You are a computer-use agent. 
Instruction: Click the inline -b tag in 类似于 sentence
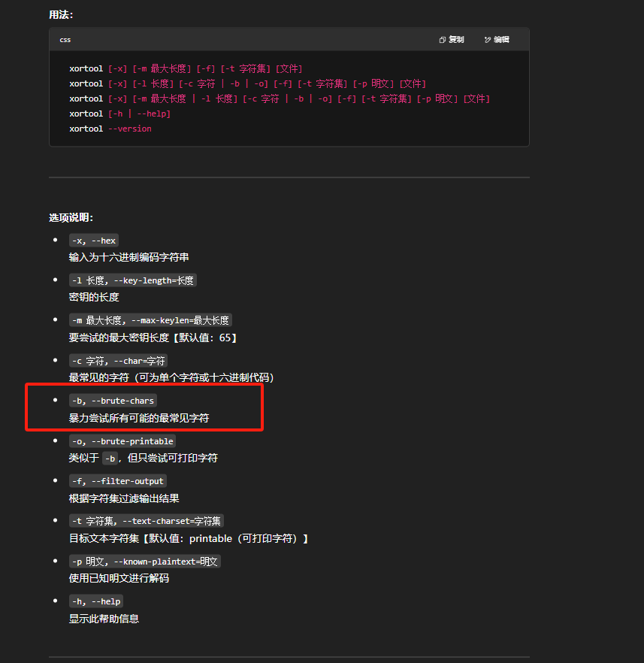pos(110,459)
